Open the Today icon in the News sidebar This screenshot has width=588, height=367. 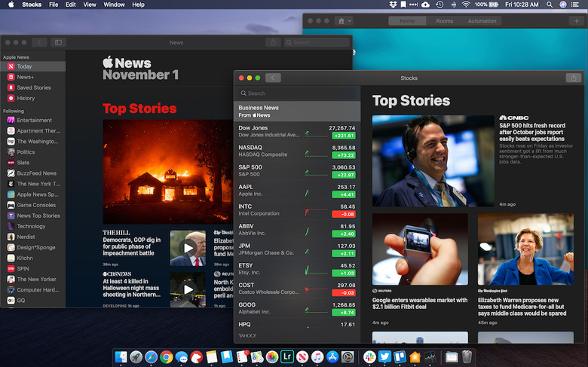point(11,66)
